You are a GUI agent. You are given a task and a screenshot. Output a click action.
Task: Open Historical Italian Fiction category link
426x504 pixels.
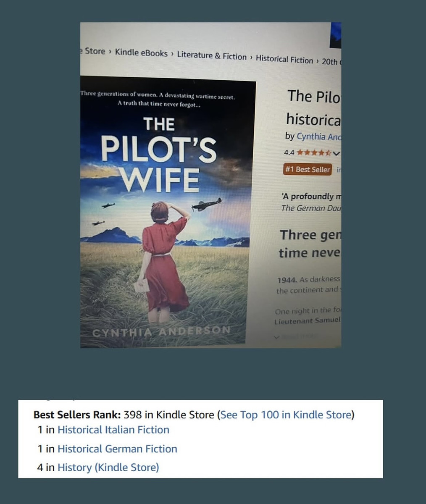113,430
